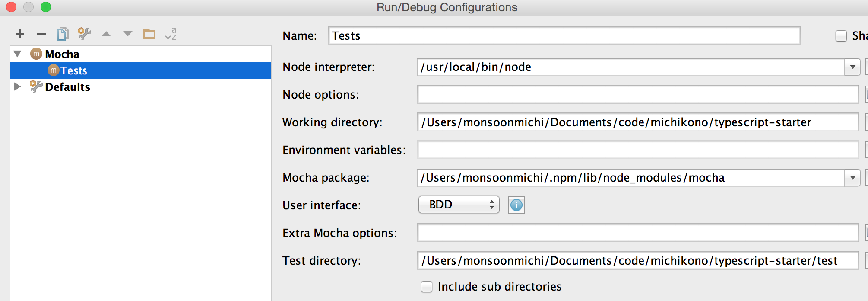This screenshot has width=868, height=301.
Task: Open the Node interpreter dropdown
Action: point(852,67)
